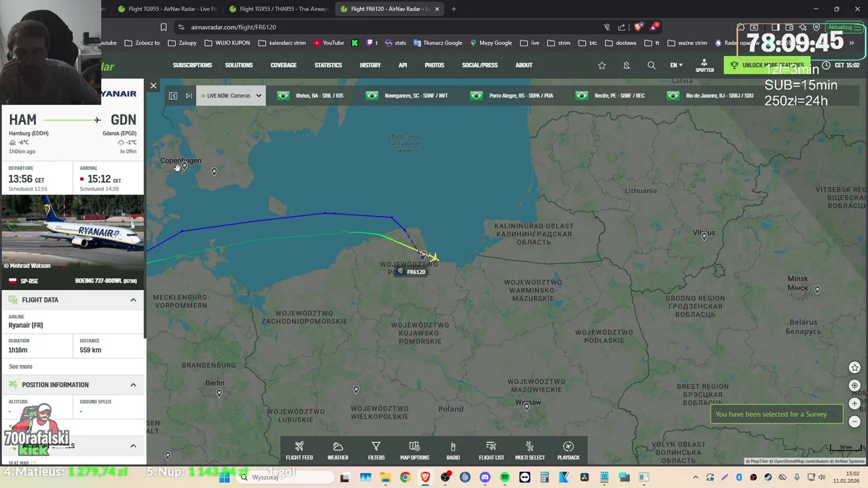Open the Navegantes, SC camera link
Viewport: 868px width, 488px height.
pos(408,96)
